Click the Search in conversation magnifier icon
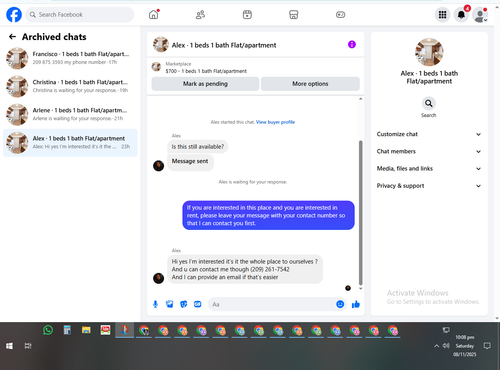500x370 pixels. click(429, 103)
